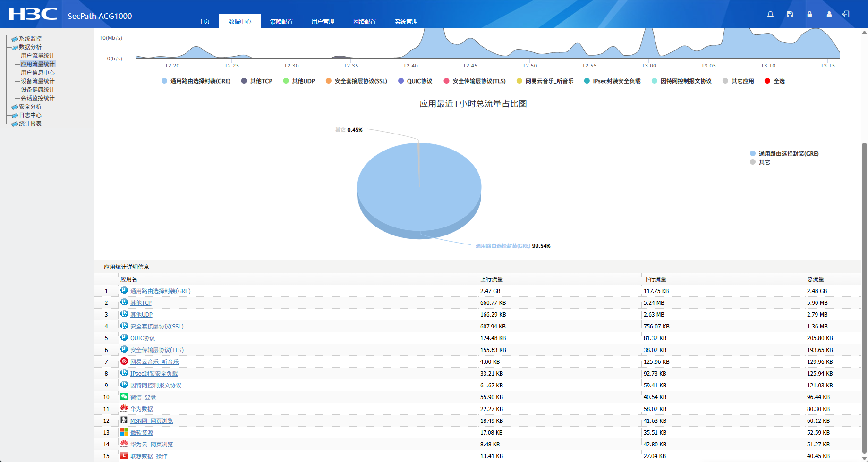Image resolution: width=868 pixels, height=462 pixels.
Task: Click the red 全选 select-all legend item
Action: pyautogui.click(x=774, y=81)
